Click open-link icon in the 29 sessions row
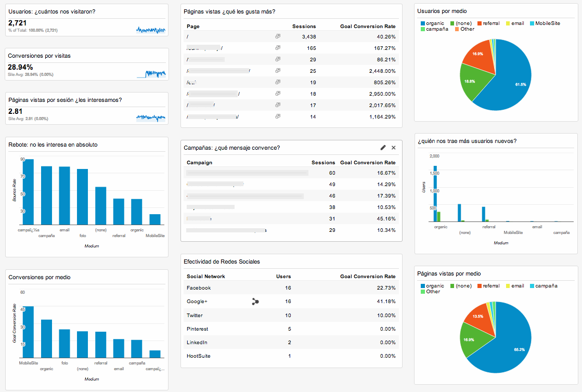Viewport: 582px width, 392px height. (278, 59)
